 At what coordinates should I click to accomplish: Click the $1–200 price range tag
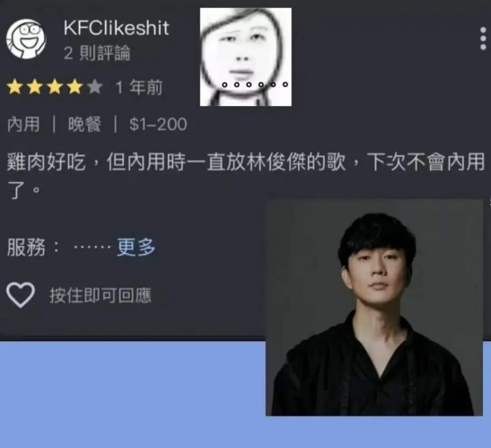coord(158,124)
